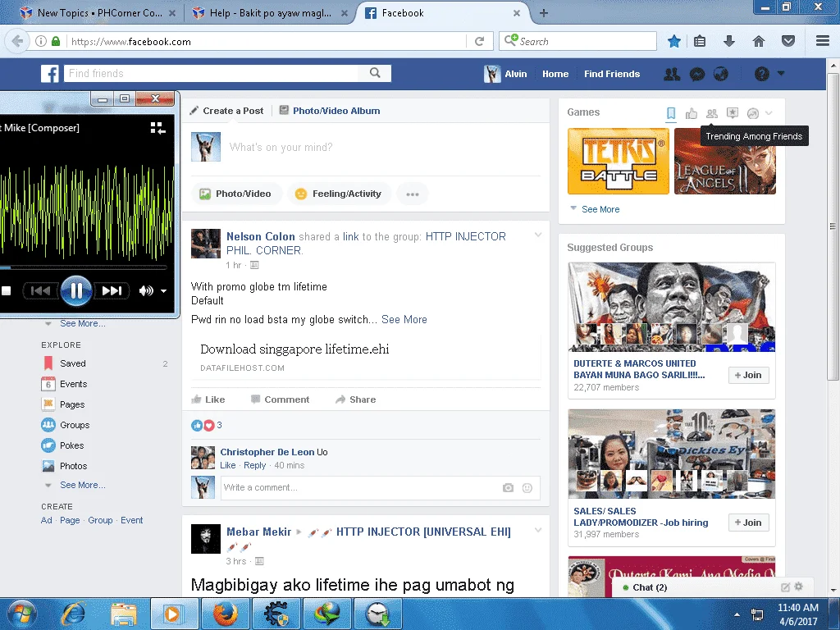Open Internet Explorer from taskbar
The image size is (840, 630).
click(74, 614)
